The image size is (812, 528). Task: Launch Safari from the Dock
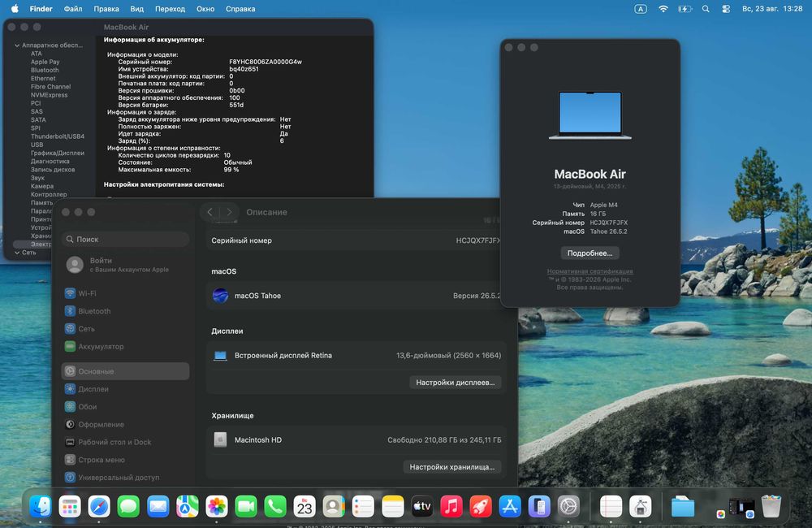coord(99,506)
